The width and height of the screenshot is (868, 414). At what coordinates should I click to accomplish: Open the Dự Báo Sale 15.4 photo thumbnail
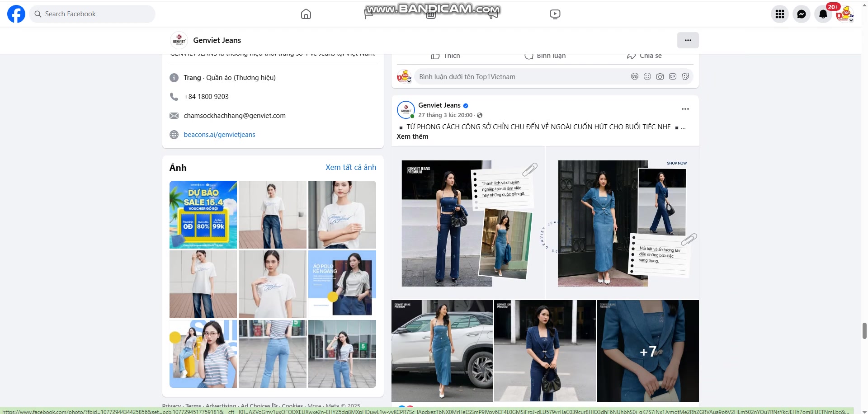click(x=203, y=215)
